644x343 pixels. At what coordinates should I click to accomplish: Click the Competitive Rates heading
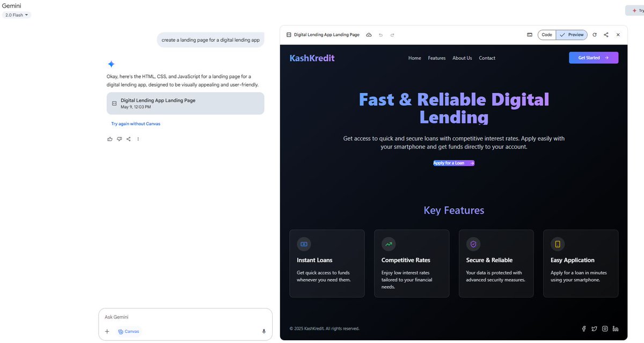(406, 260)
